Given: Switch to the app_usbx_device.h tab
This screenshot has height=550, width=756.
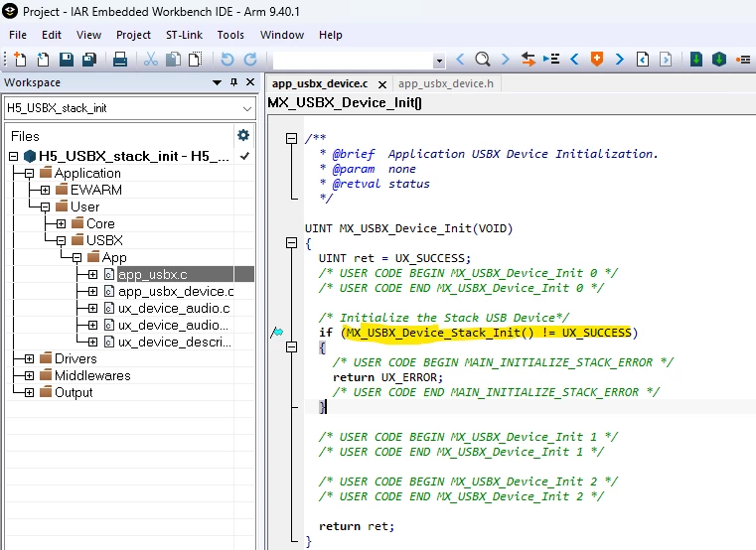Looking at the screenshot, I should tap(446, 83).
